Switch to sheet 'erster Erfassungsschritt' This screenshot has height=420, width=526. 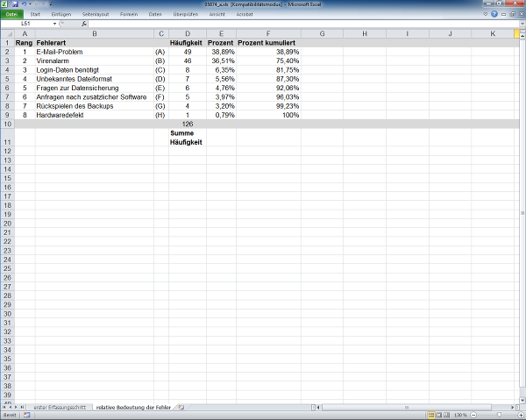59,408
